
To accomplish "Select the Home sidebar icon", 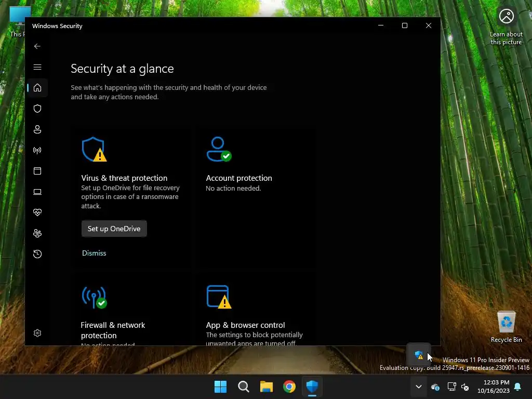I will click(37, 88).
